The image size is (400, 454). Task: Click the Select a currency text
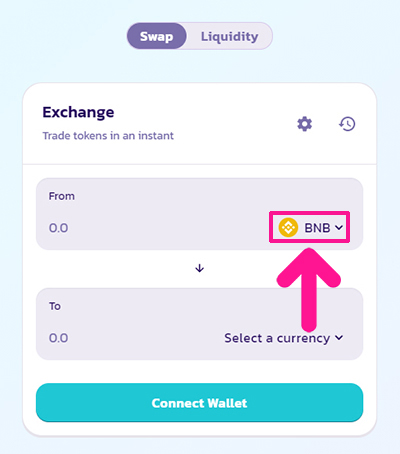pos(277,338)
